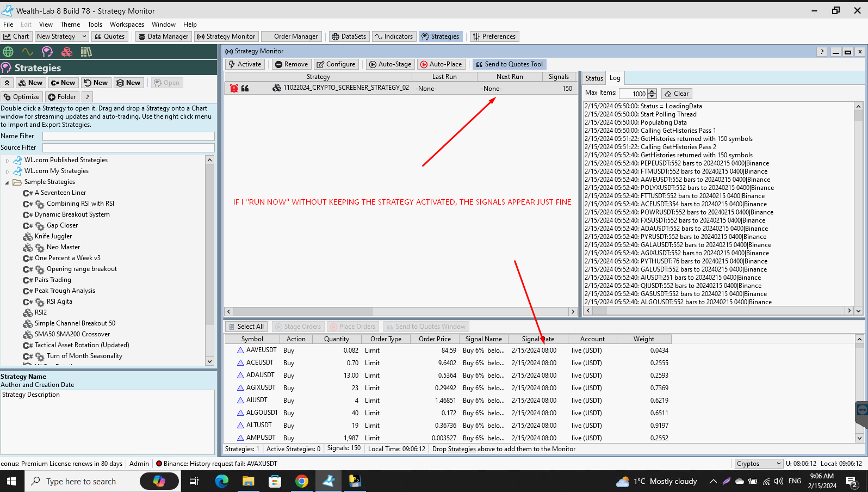This screenshot has height=492, width=868.
Task: Remove the strategy from the monitor
Action: 292,64
